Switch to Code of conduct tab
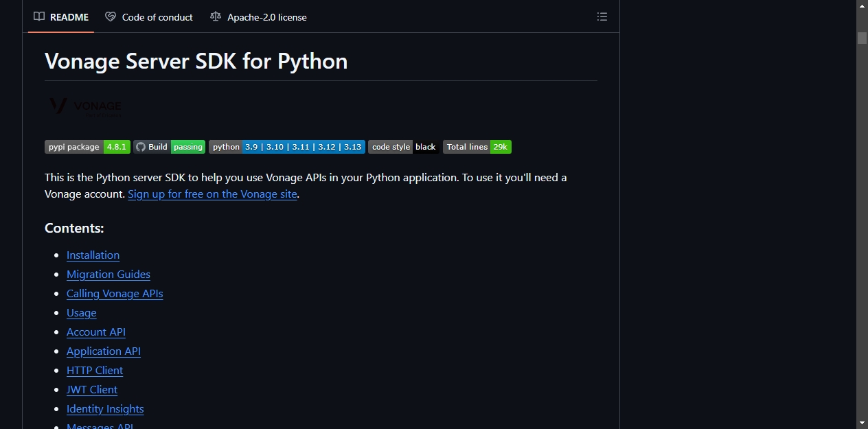This screenshot has width=868, height=429. click(x=149, y=17)
